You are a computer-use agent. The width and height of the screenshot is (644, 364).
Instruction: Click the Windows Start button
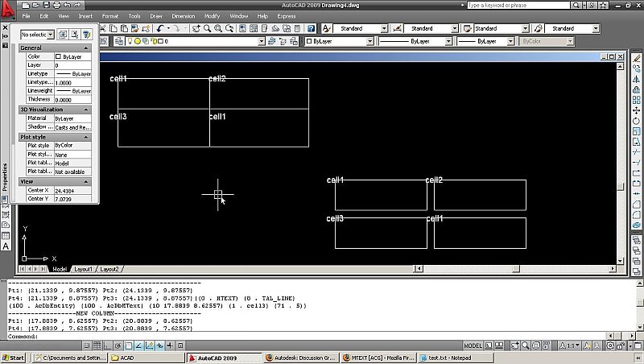click(x=13, y=358)
